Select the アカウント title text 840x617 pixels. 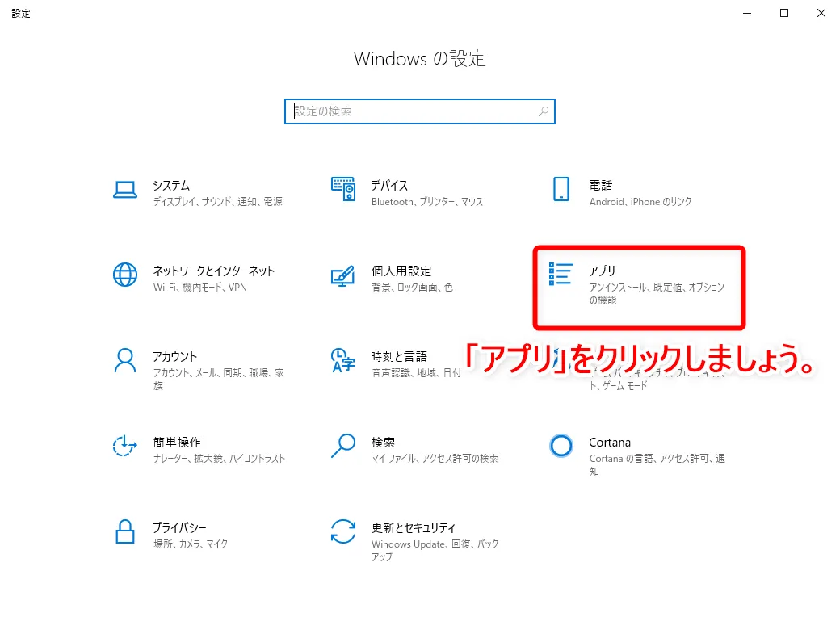pos(175,357)
